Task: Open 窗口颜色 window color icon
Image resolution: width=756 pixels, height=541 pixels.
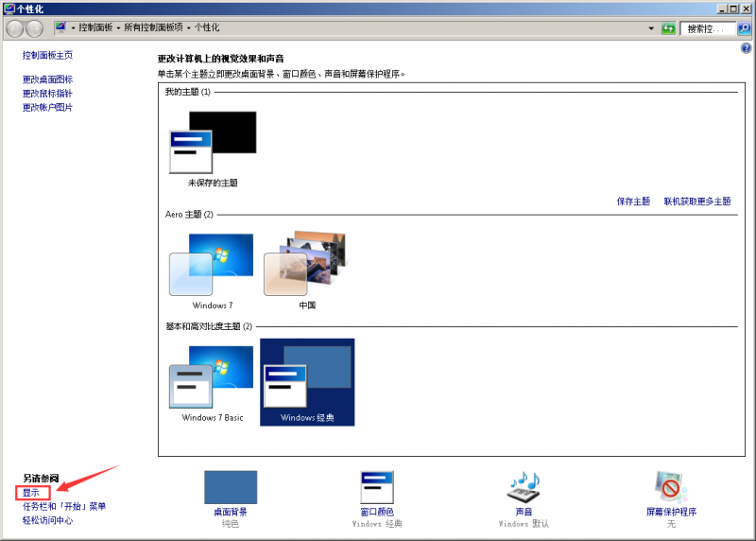Action: point(377,487)
